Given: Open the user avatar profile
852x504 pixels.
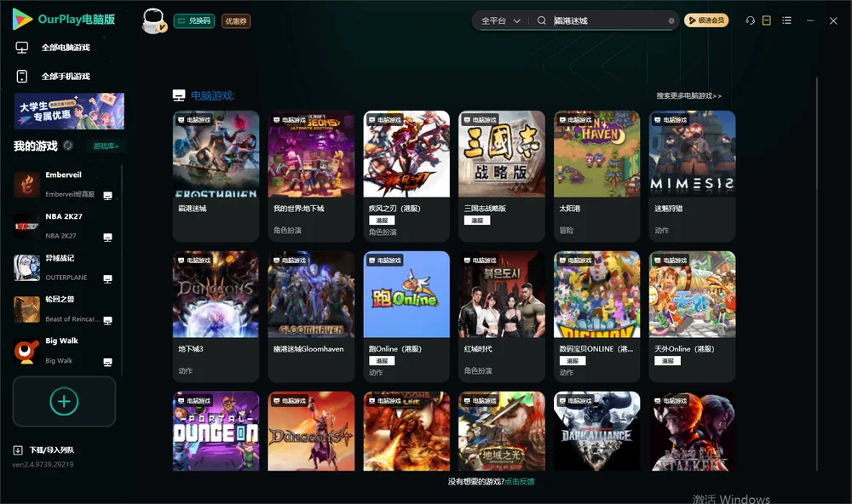Looking at the screenshot, I should 153,20.
